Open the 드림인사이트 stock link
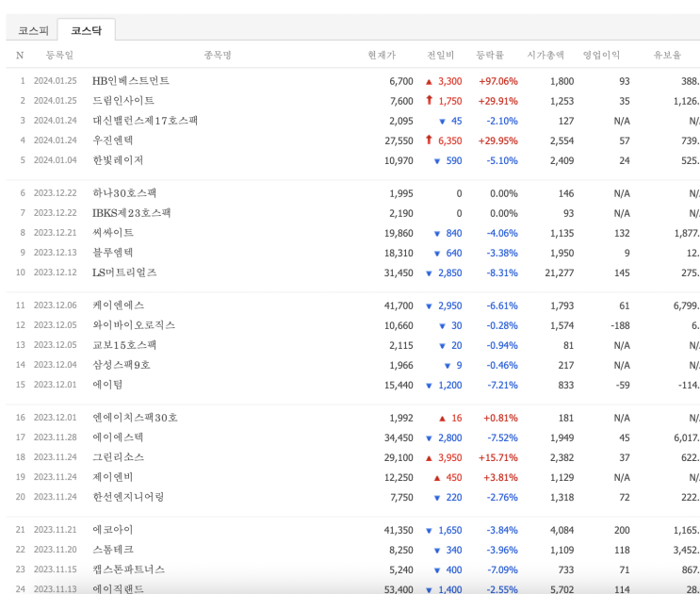Viewport: 700px width, 594px height. [x=123, y=101]
